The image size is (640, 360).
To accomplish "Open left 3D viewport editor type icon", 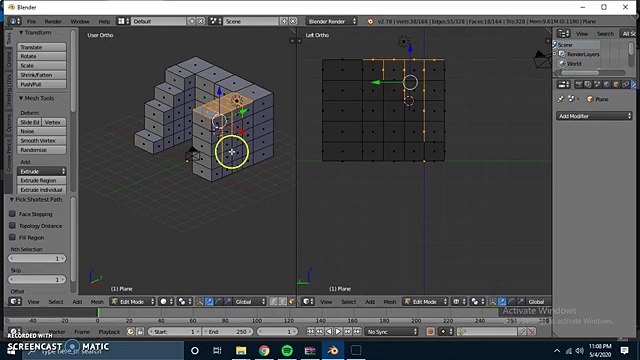I will tap(15, 302).
